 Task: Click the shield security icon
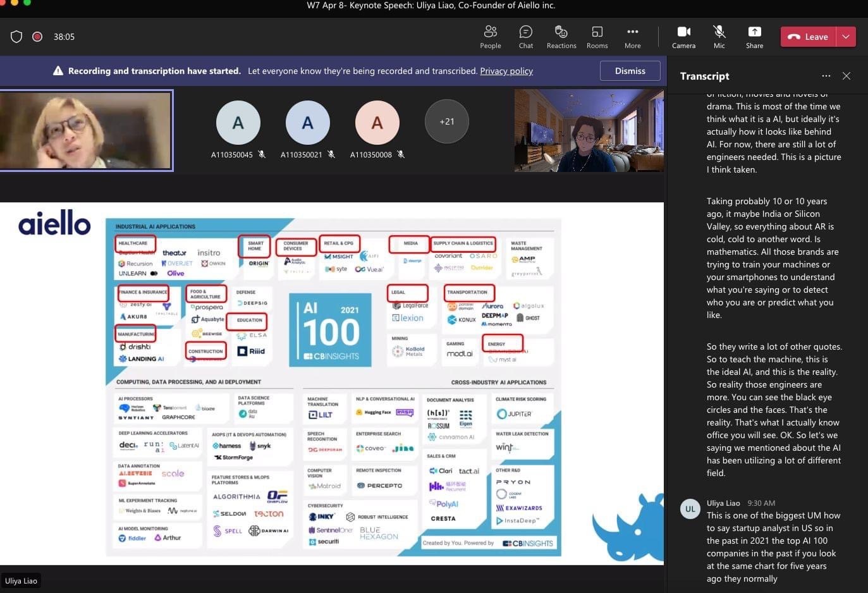tap(16, 37)
